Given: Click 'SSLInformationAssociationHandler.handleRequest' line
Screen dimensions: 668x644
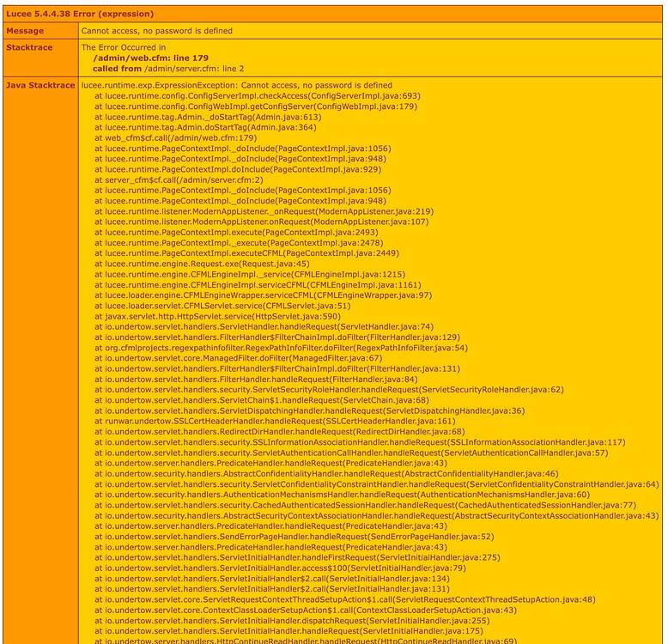Looking at the screenshot, I should pos(360,442).
